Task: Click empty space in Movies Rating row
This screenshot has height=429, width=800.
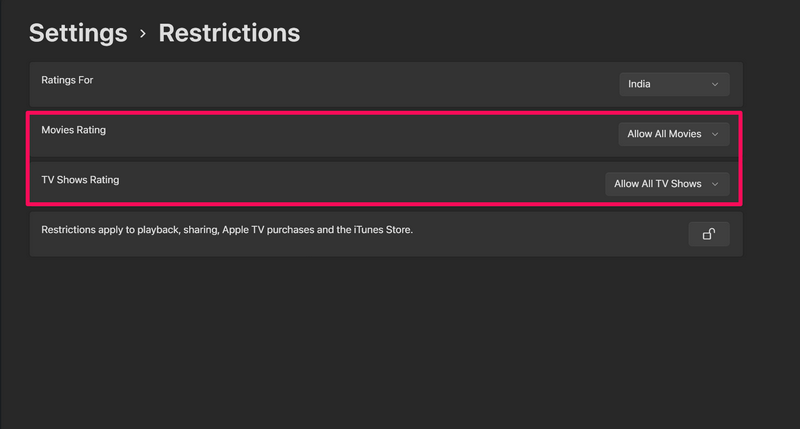Action: pos(350,134)
